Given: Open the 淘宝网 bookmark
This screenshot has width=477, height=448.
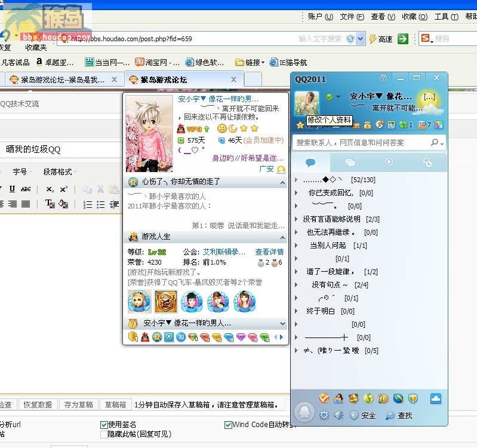Looking at the screenshot, I should (157, 62).
